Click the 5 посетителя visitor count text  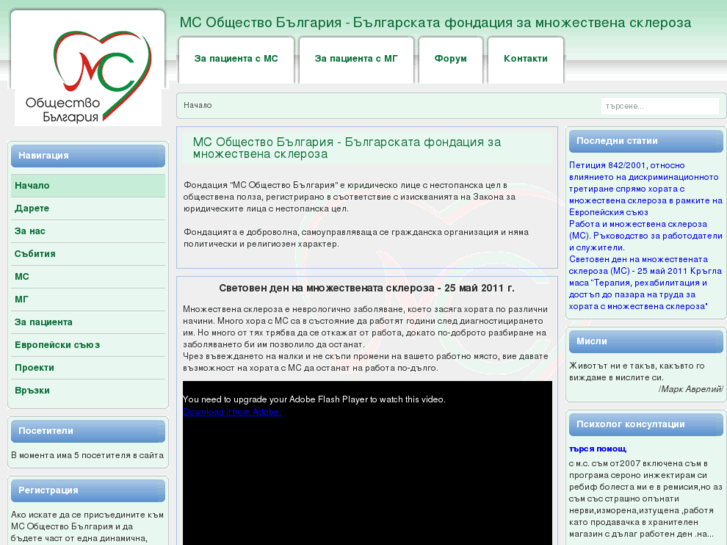pos(87,455)
